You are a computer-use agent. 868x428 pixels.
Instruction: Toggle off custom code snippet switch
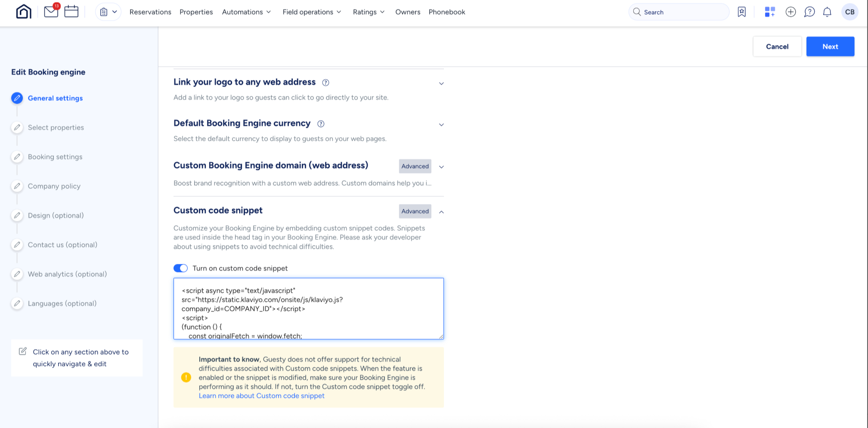[180, 268]
